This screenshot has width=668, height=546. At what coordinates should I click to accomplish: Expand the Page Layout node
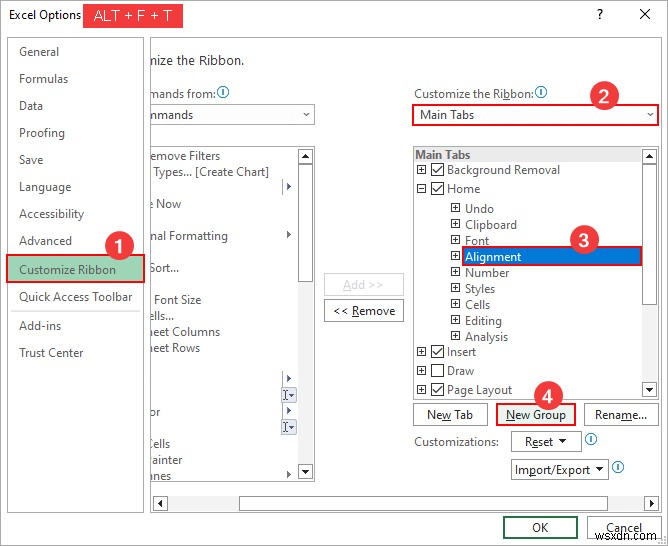coord(421,389)
